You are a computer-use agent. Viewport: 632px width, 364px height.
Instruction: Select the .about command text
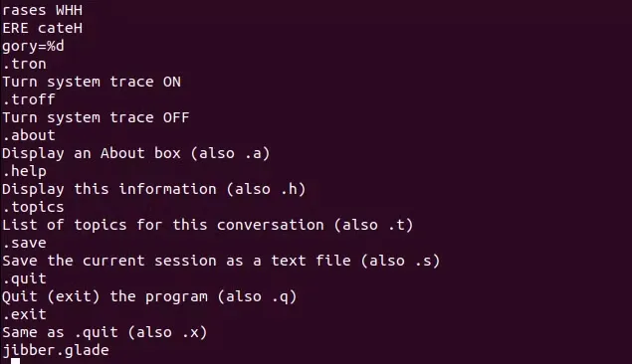coord(29,135)
